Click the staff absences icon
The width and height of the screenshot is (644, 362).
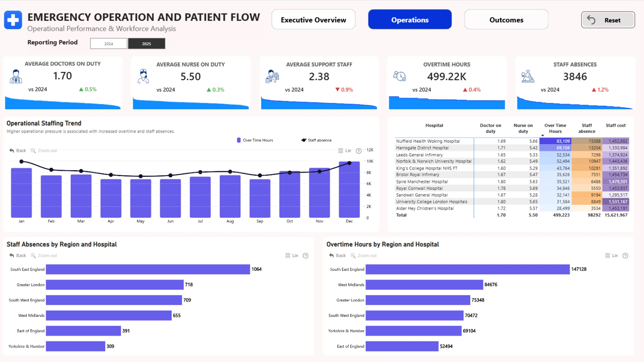[x=528, y=76]
